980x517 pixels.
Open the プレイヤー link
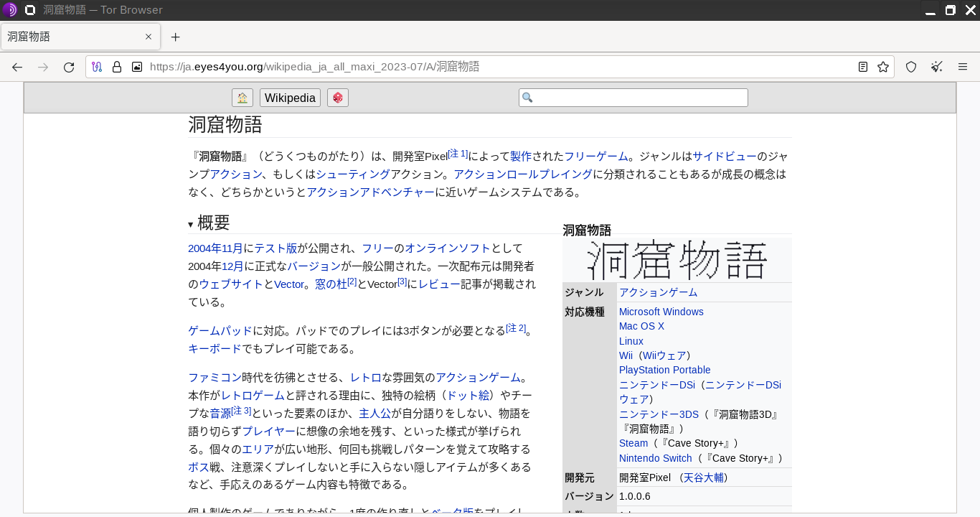coord(269,432)
